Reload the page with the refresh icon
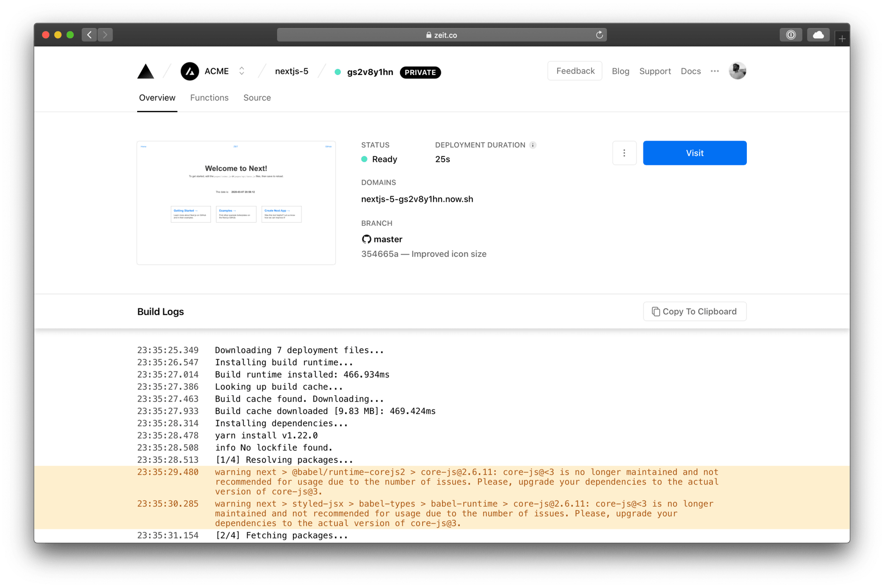This screenshot has height=588, width=884. [599, 35]
